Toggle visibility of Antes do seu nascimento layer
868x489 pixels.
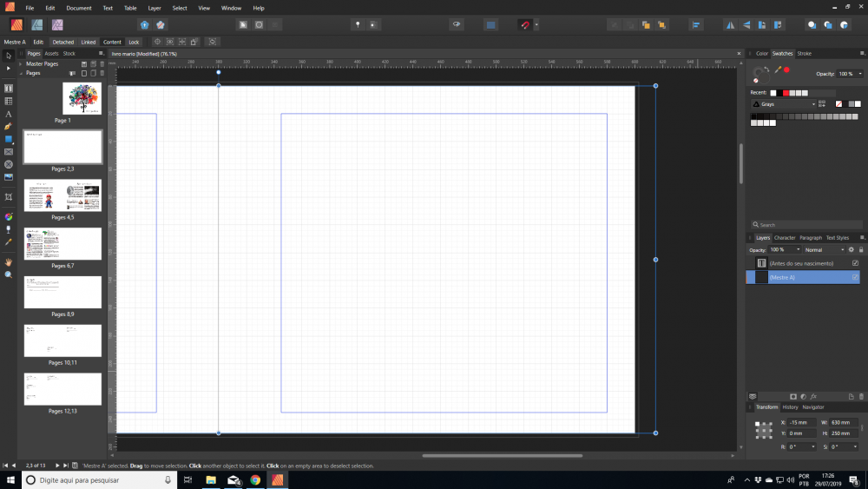click(x=855, y=263)
